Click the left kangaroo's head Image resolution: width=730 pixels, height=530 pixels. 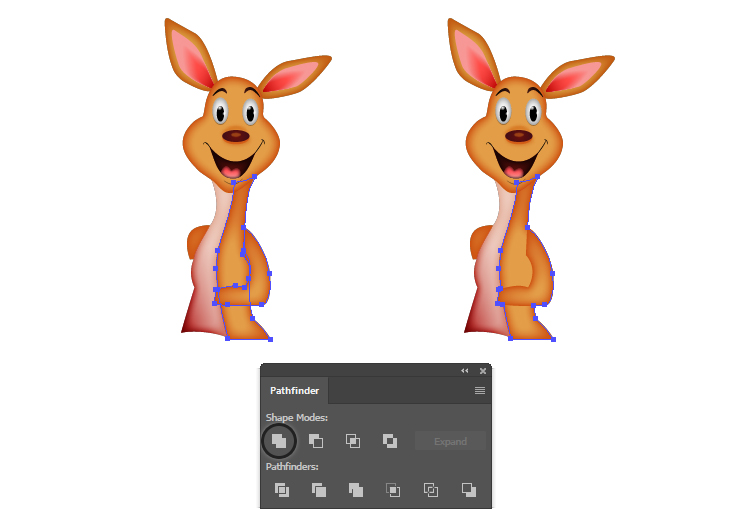[x=231, y=133]
